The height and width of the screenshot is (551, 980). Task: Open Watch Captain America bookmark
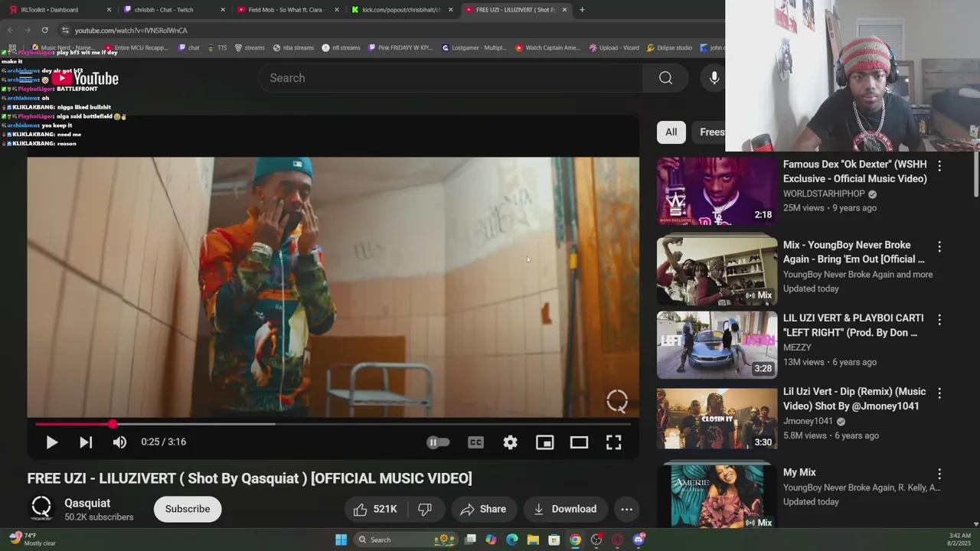click(x=547, y=47)
